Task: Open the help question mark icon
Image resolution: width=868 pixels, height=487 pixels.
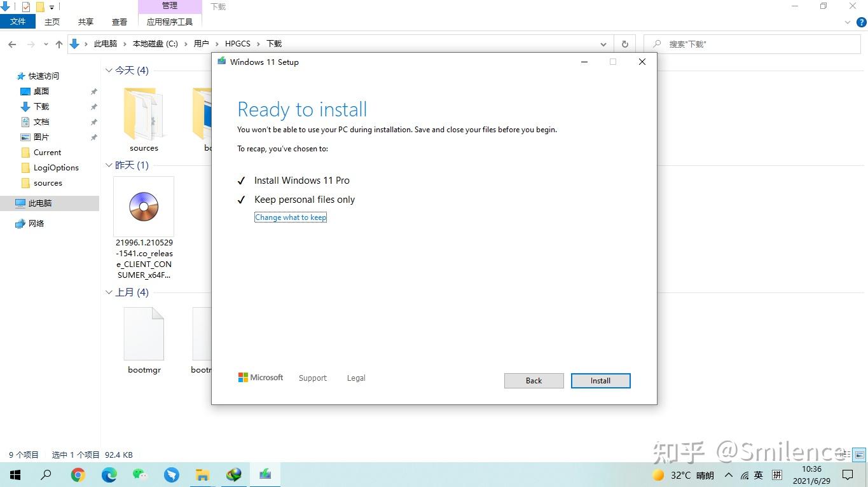Action: tap(862, 22)
